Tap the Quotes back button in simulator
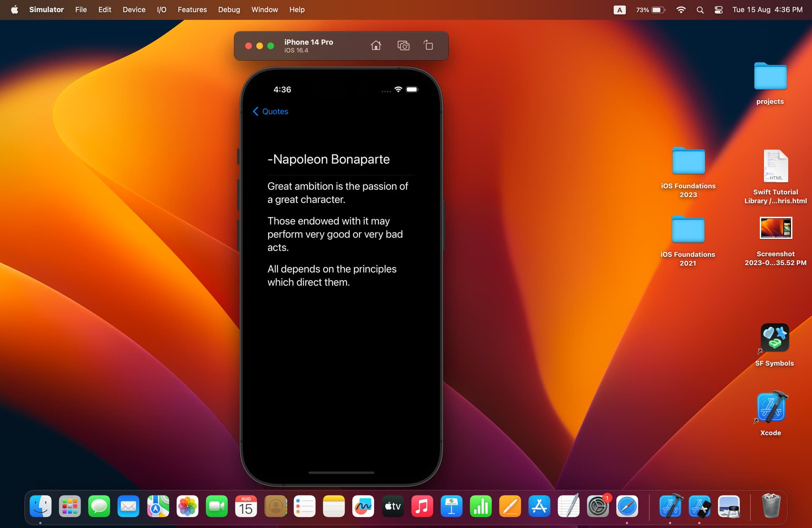The width and height of the screenshot is (812, 528). (270, 111)
